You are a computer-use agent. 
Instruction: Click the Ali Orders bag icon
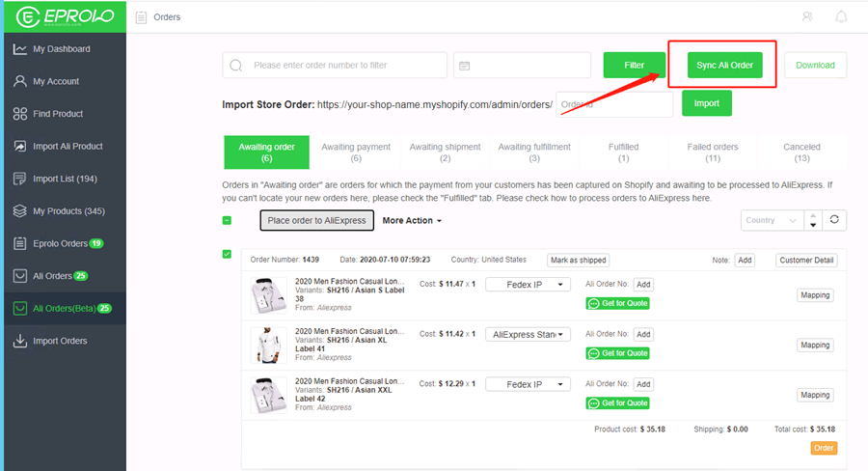20,276
